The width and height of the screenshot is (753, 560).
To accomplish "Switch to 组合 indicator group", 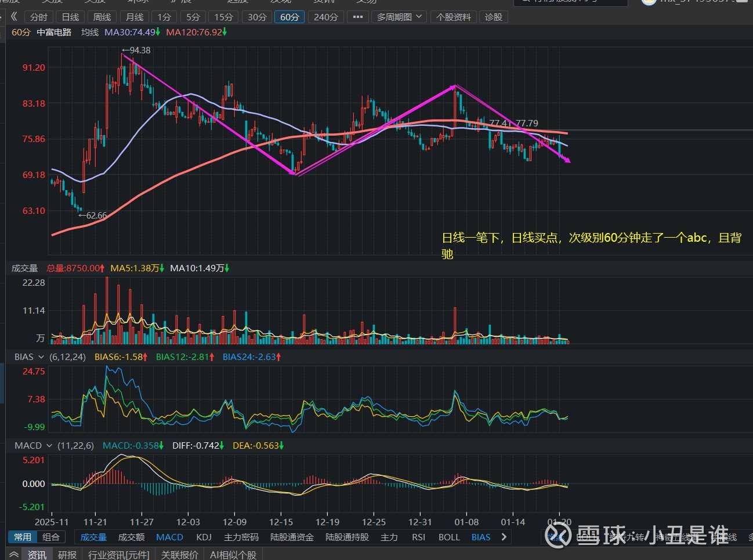I will pos(51,537).
